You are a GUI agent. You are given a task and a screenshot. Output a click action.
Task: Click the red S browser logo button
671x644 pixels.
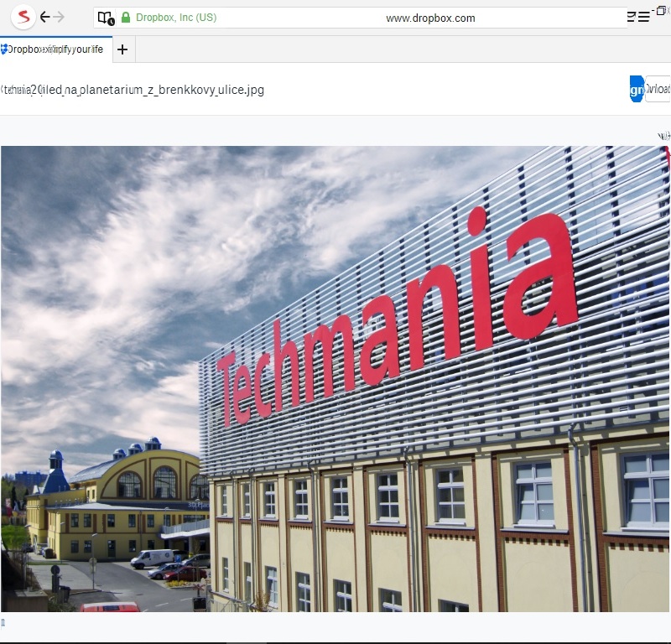pyautogui.click(x=23, y=17)
